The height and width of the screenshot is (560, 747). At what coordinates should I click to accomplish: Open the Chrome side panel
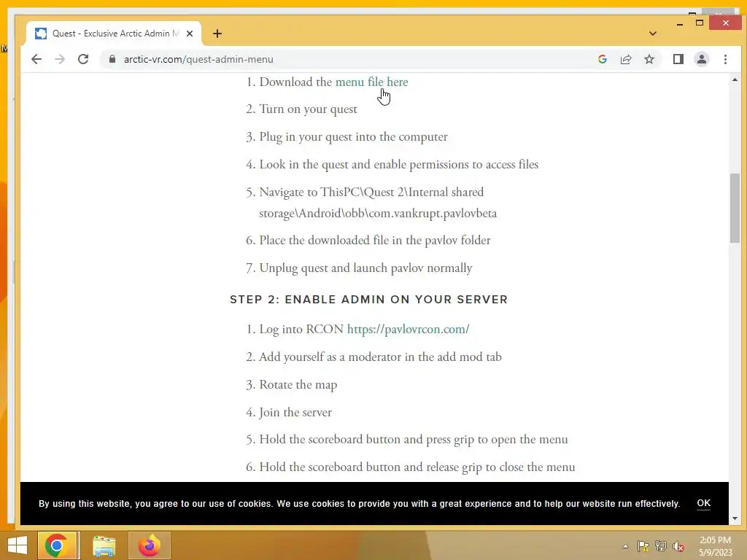coord(678,59)
